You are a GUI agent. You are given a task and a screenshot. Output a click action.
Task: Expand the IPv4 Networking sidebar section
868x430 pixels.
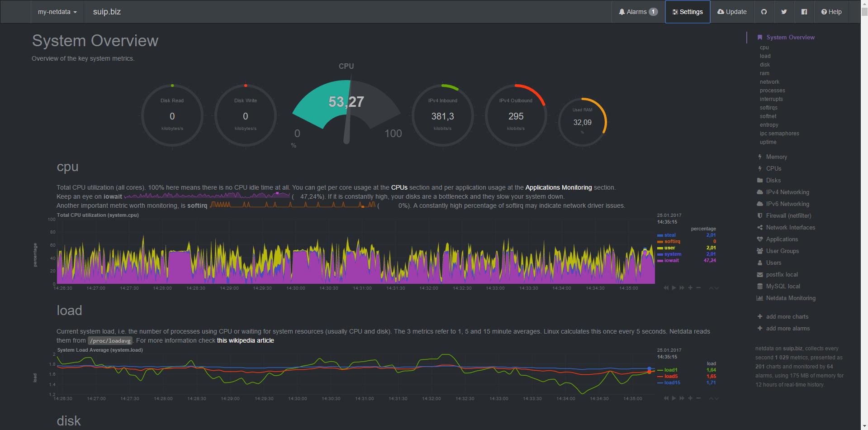point(787,192)
